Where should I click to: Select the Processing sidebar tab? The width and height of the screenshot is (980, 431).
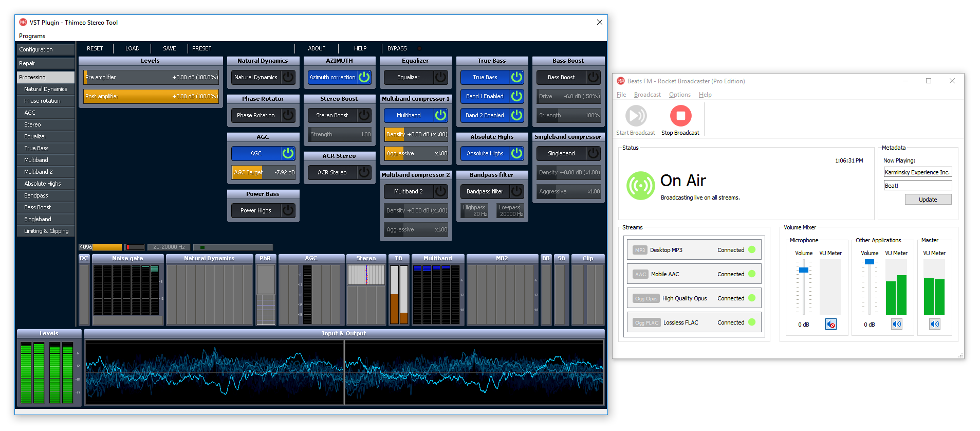[x=46, y=77]
